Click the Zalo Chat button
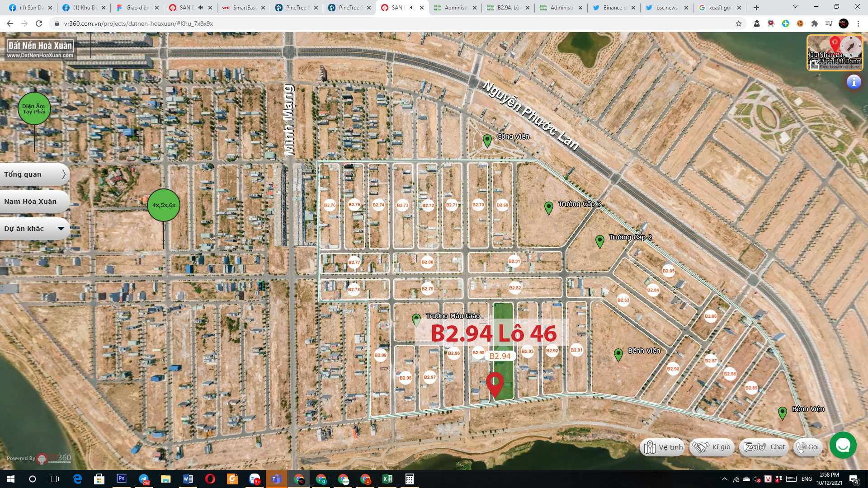The width and height of the screenshot is (868, 488). (764, 447)
